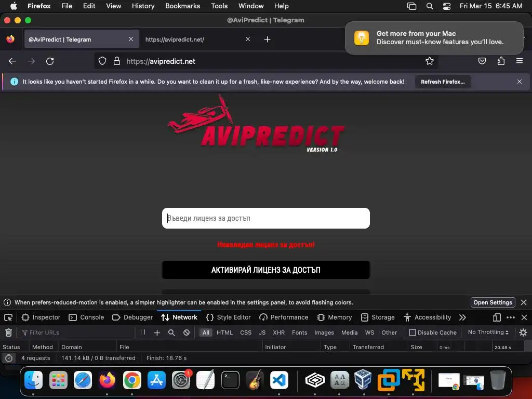Filter requests by HTML
Screen dimensions: 532x399
(x=224, y=332)
